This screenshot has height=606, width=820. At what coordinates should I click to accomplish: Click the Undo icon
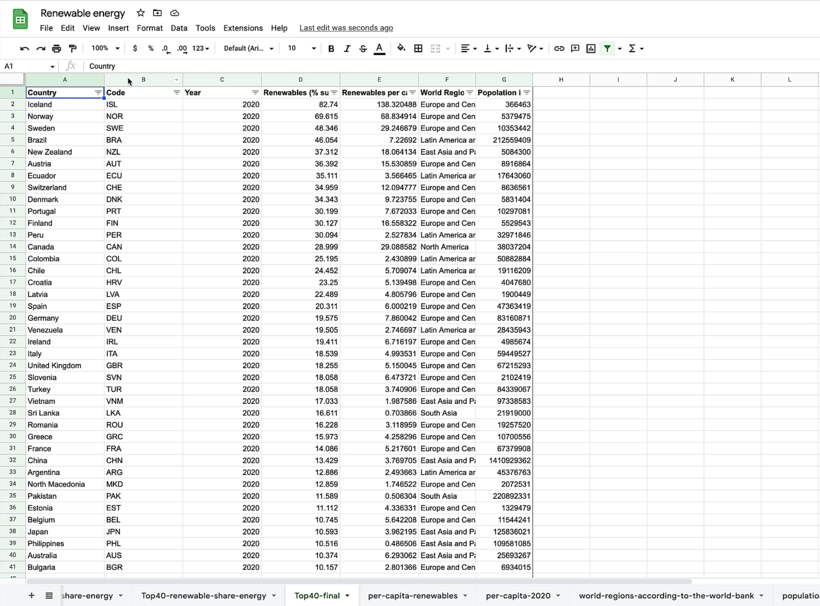point(25,49)
